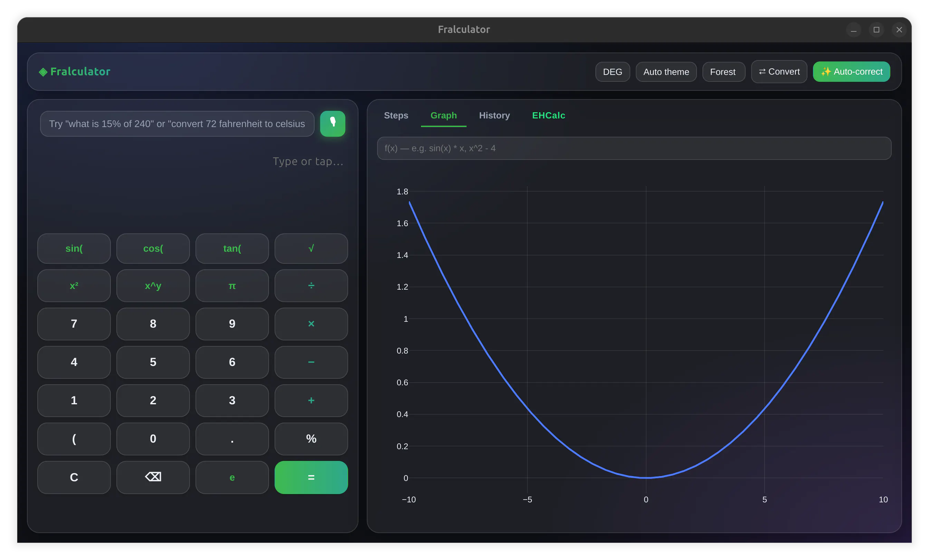This screenshot has height=560, width=929.
Task: Click the 'Type or tap...' expression display
Action: pos(308,162)
